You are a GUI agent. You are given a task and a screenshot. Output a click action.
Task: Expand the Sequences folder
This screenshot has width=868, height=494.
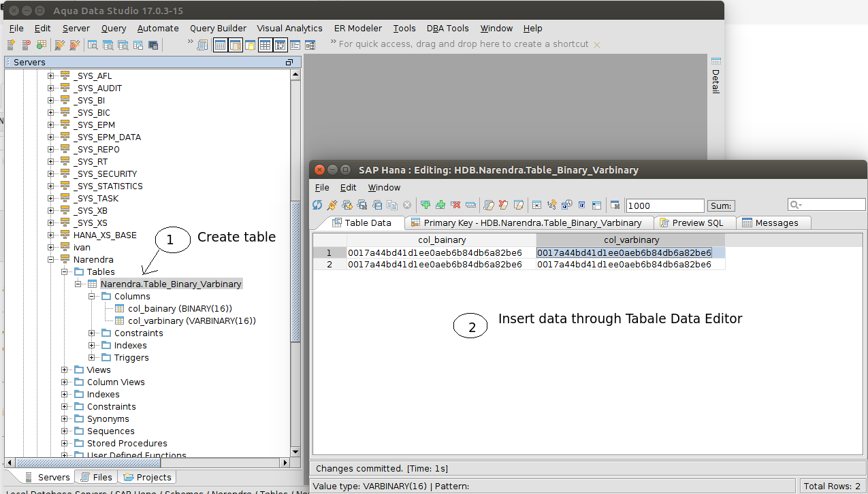click(x=65, y=431)
